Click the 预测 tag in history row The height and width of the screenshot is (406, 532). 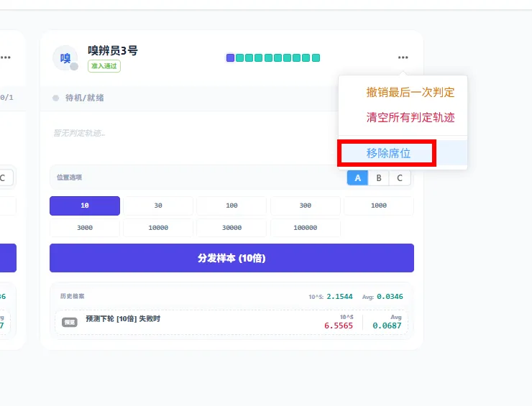coord(70,322)
